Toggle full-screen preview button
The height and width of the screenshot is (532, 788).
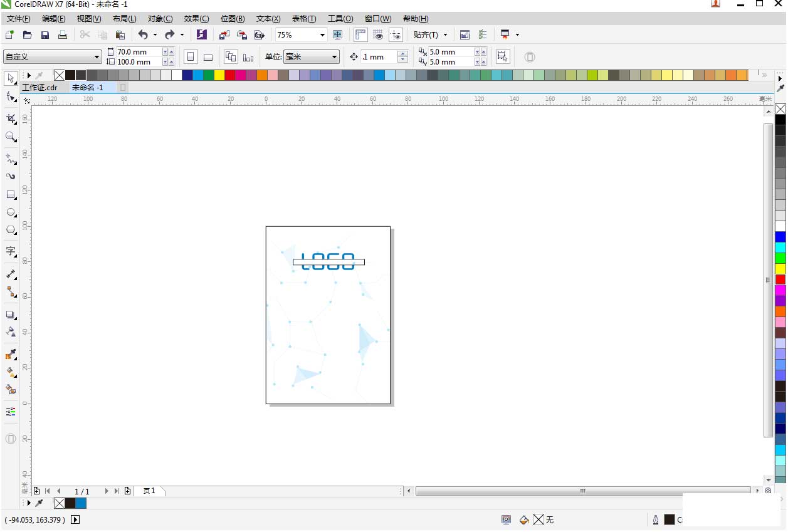point(338,35)
